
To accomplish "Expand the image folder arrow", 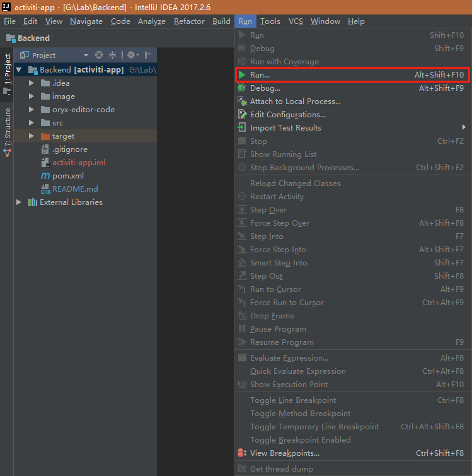I will (x=32, y=96).
